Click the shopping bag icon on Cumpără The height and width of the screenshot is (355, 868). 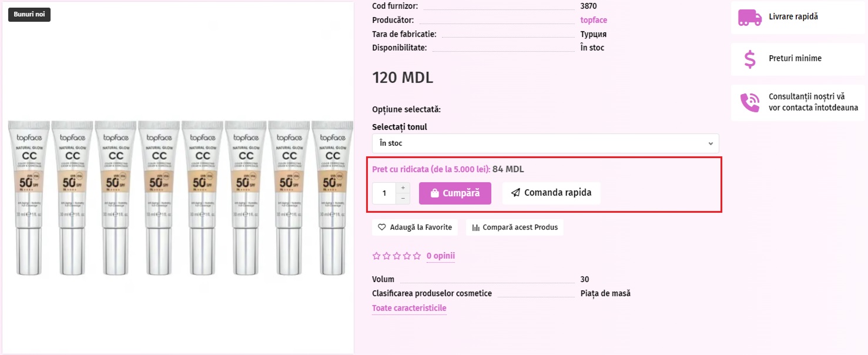[x=434, y=193]
